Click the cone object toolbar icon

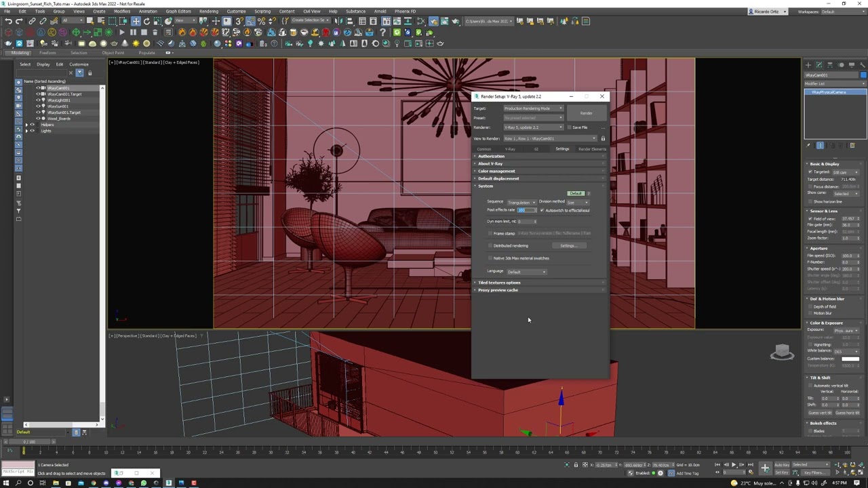(125, 43)
